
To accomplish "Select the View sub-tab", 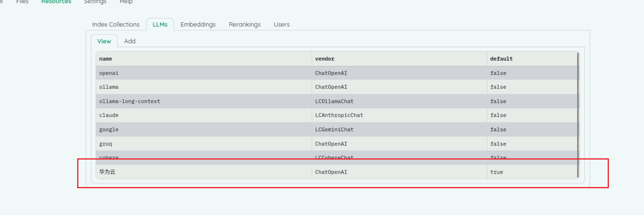I will click(x=104, y=41).
